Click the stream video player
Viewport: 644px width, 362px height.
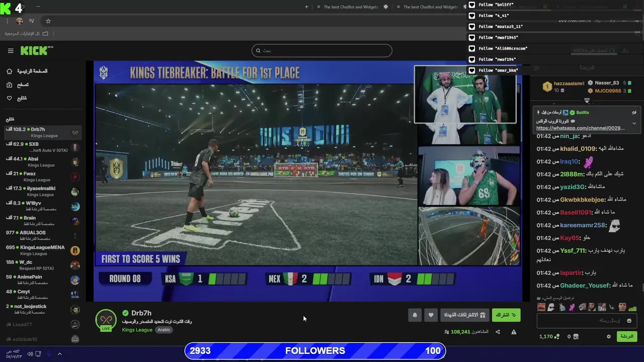click(x=307, y=181)
